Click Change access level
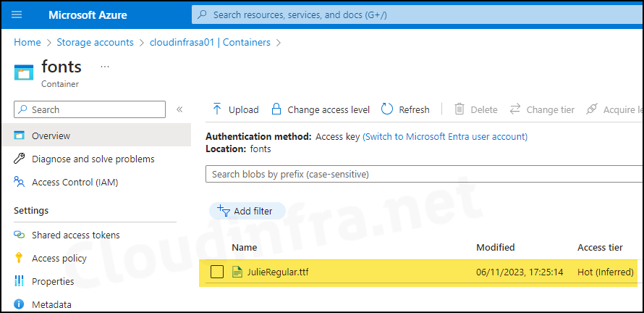Screen dimensions: 644x313 click(x=321, y=109)
